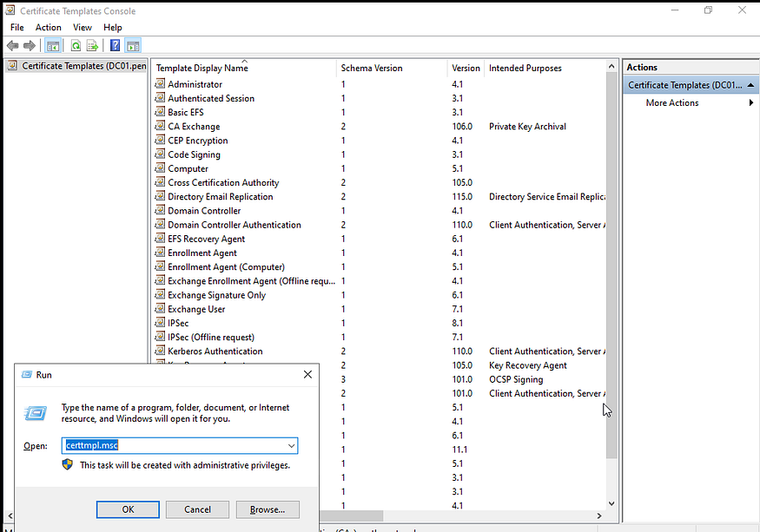Open the Action menu
This screenshot has height=532, width=760.
click(x=49, y=27)
